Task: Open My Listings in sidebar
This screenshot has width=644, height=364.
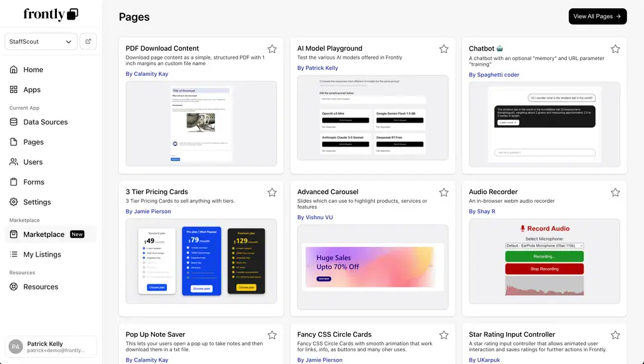Action: (42, 255)
